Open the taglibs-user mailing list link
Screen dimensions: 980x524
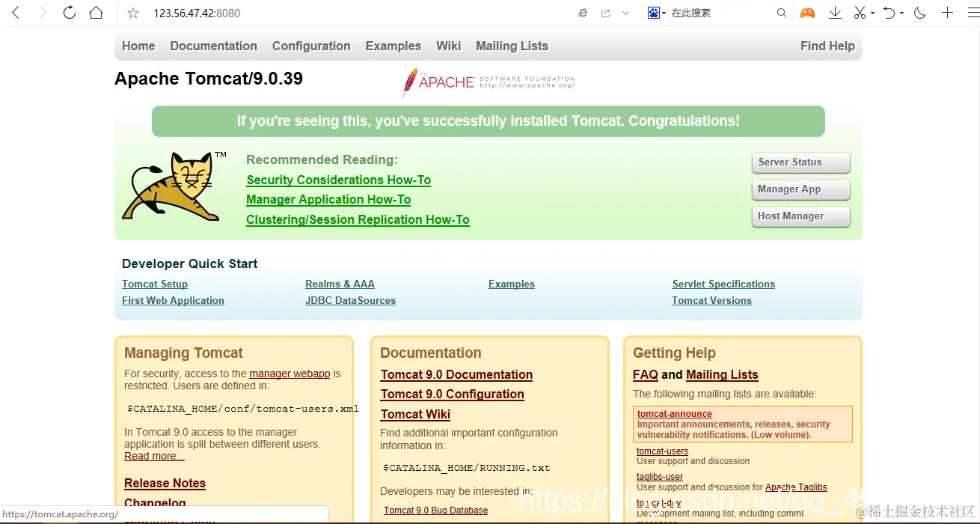(x=659, y=477)
